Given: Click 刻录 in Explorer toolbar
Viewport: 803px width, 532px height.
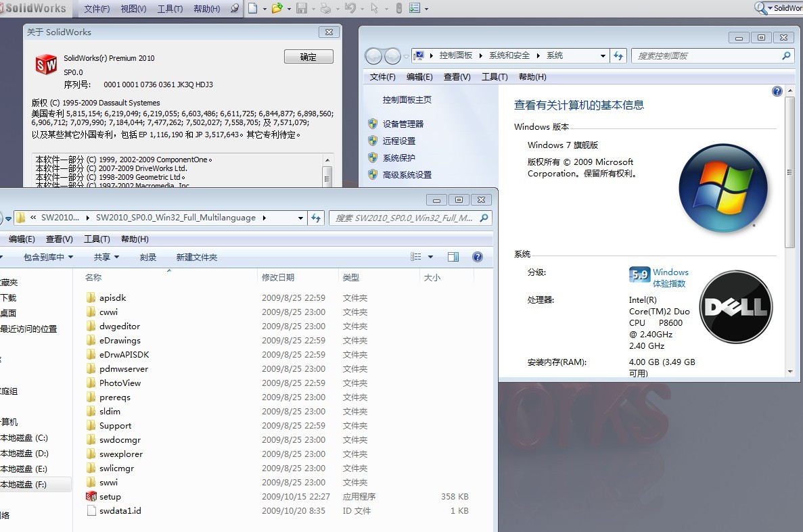Looking at the screenshot, I should 148,257.
